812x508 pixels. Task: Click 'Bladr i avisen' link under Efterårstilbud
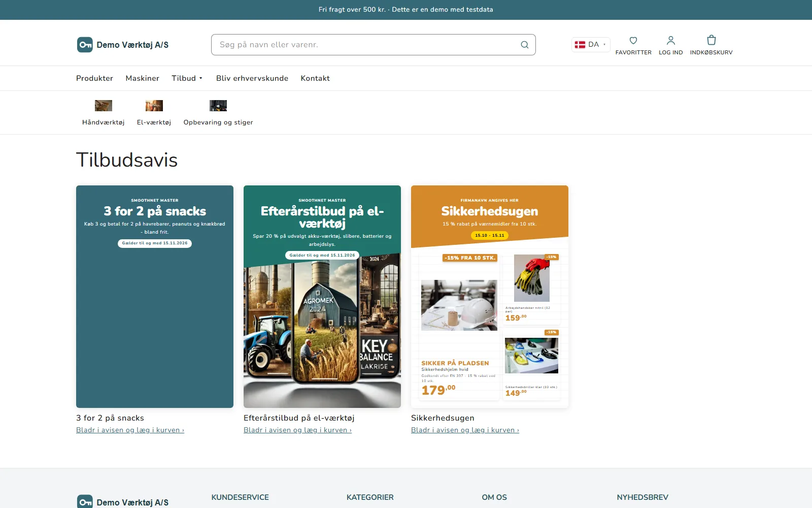pyautogui.click(x=297, y=430)
